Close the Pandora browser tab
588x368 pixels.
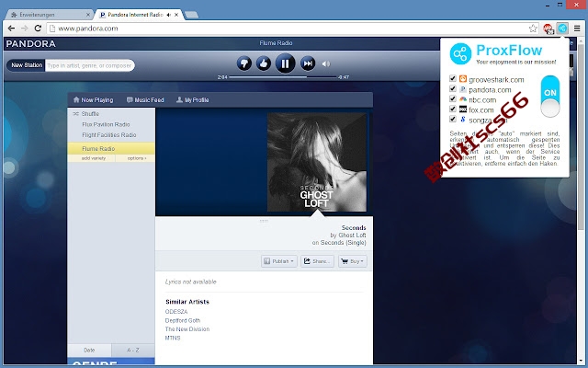[176, 15]
